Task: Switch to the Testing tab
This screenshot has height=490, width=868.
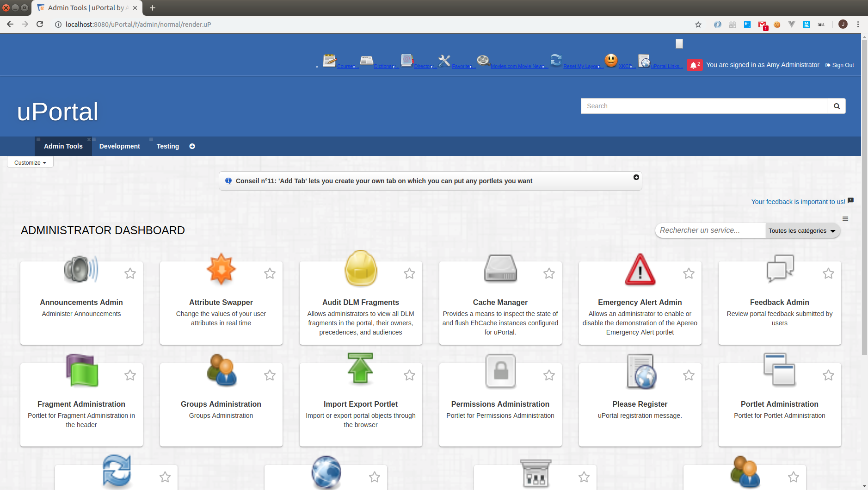Action: 167,146
